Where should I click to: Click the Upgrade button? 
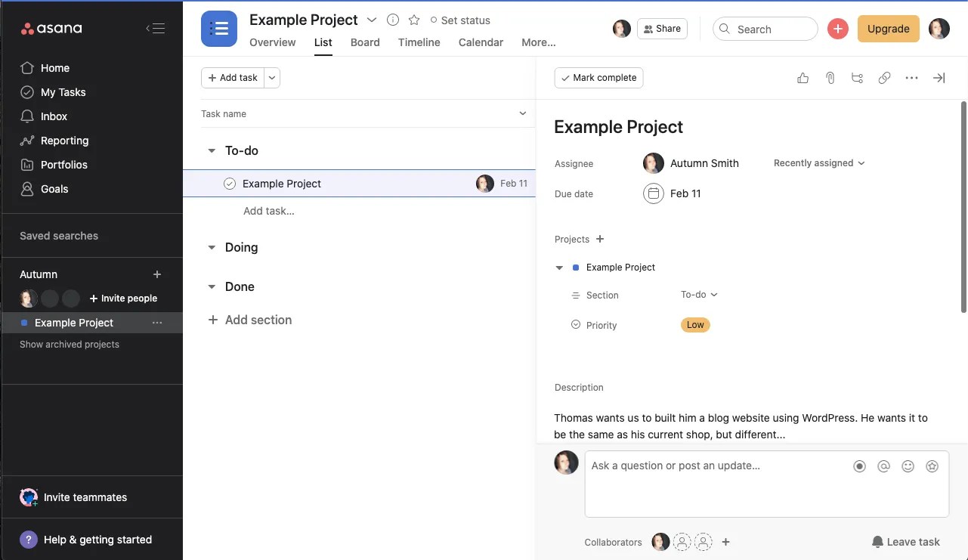888,28
